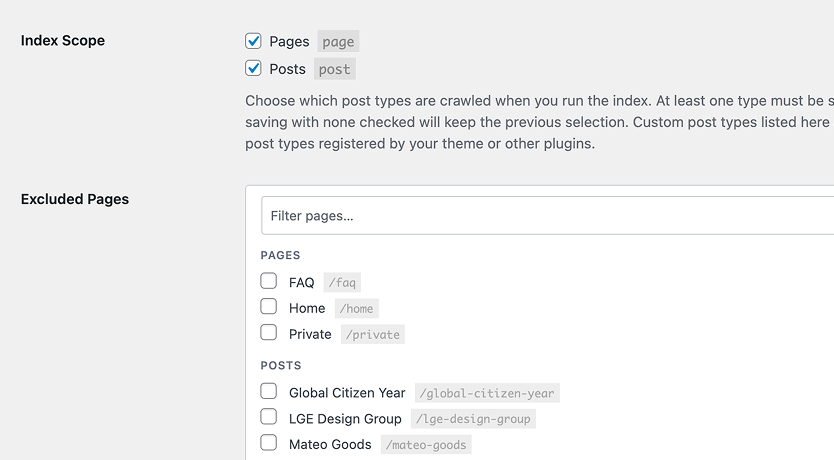Screen dimensions: 834x460
Task: Uncheck the Posts post type checkbox
Action: click(x=253, y=69)
